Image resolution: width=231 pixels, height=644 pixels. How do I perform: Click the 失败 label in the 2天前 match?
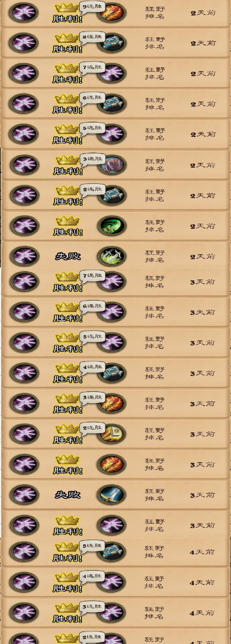pyautogui.click(x=68, y=256)
